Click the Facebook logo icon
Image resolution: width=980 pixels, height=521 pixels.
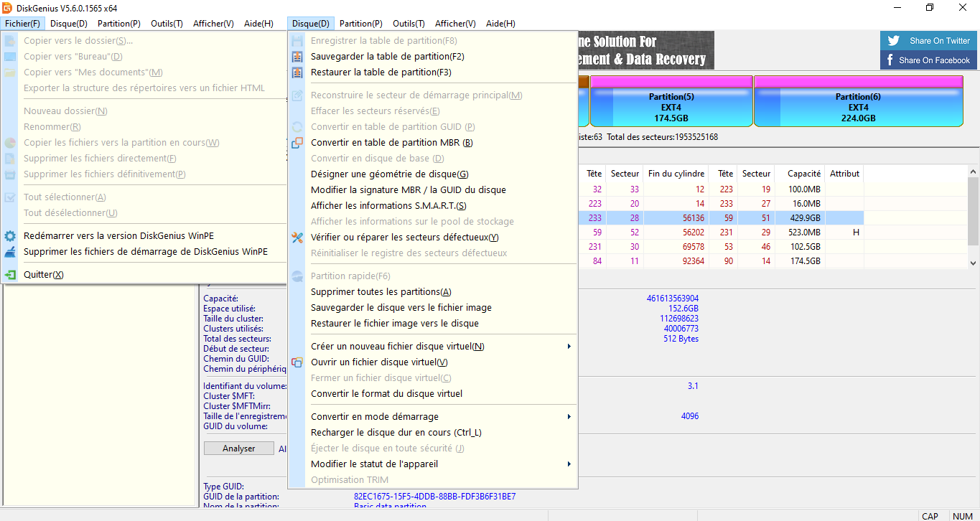point(890,60)
